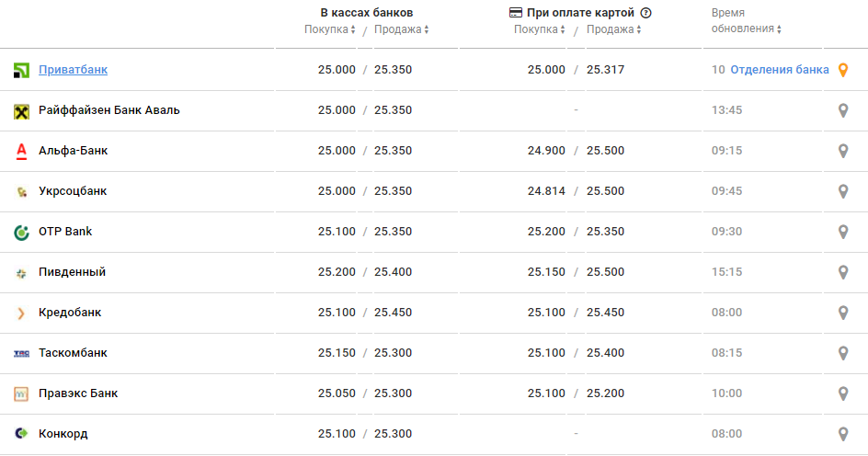Click the question mark icon near При оплате картой
The image size is (868, 456).
pos(646,13)
